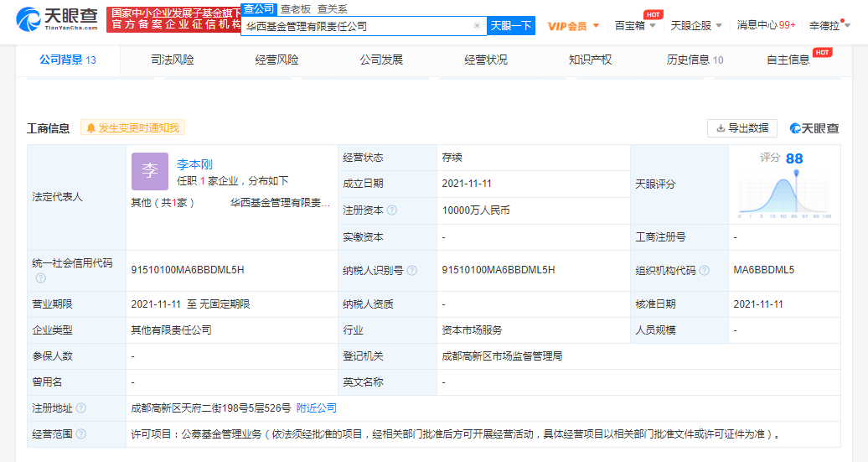Viewport: 868px width, 462px height.
Task: Click company type 其他有限责任公司
Action: (x=171, y=330)
